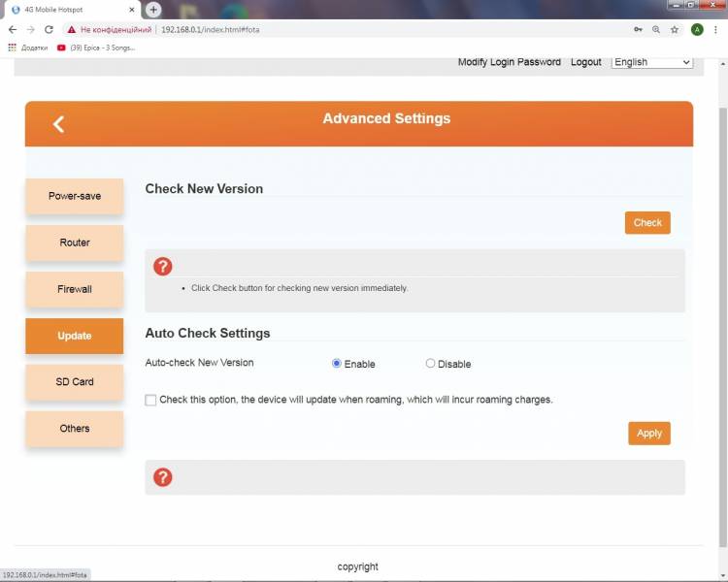Click the not-secure warning triangle icon
Screen dimensions: 728x582
coord(71,30)
